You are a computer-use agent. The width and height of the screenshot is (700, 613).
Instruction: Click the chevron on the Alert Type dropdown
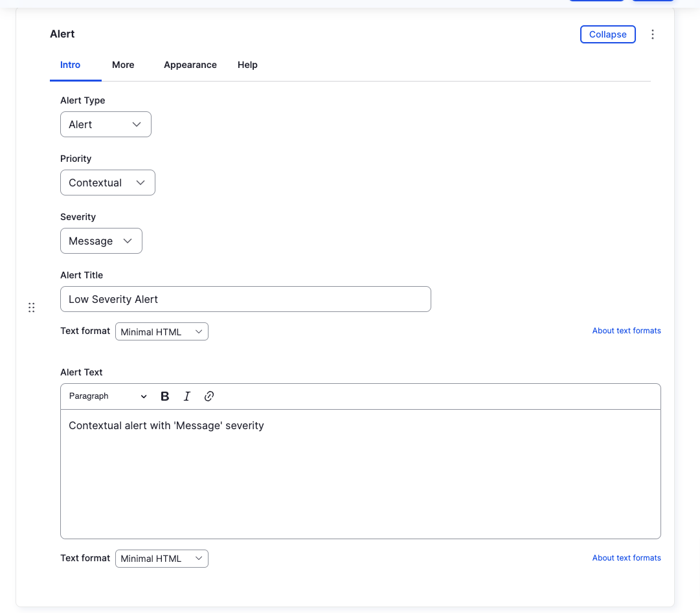136,124
